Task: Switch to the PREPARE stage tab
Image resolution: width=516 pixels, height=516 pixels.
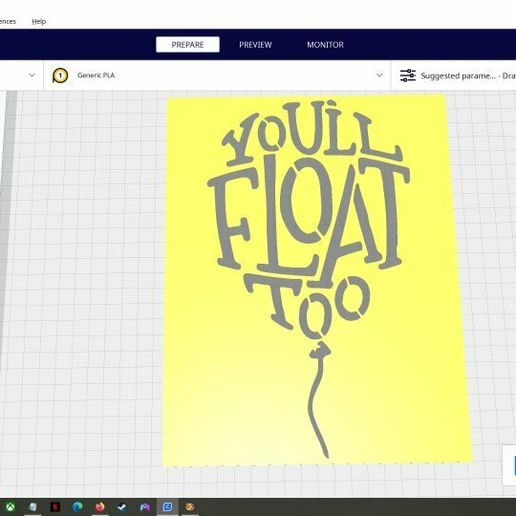Action: pyautogui.click(x=188, y=45)
